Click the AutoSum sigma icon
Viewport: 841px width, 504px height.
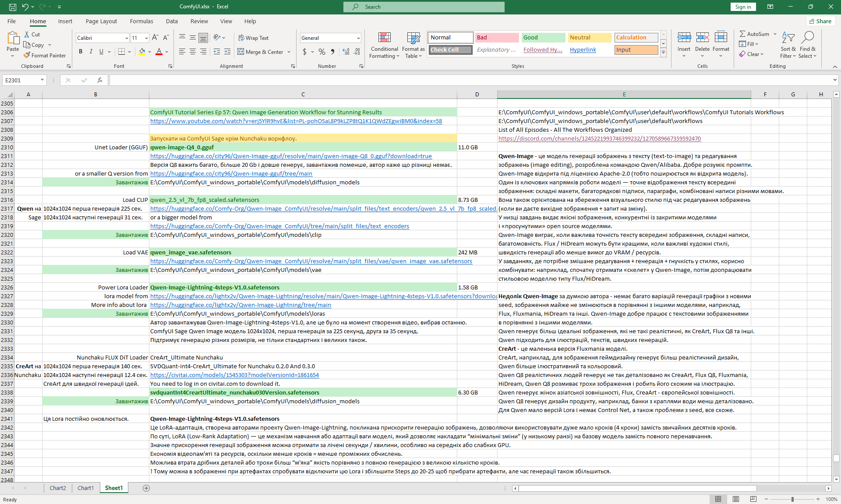point(742,34)
